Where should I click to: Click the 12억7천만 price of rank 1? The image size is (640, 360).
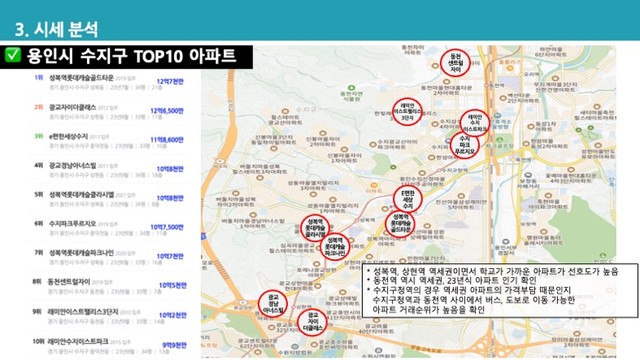click(170, 82)
